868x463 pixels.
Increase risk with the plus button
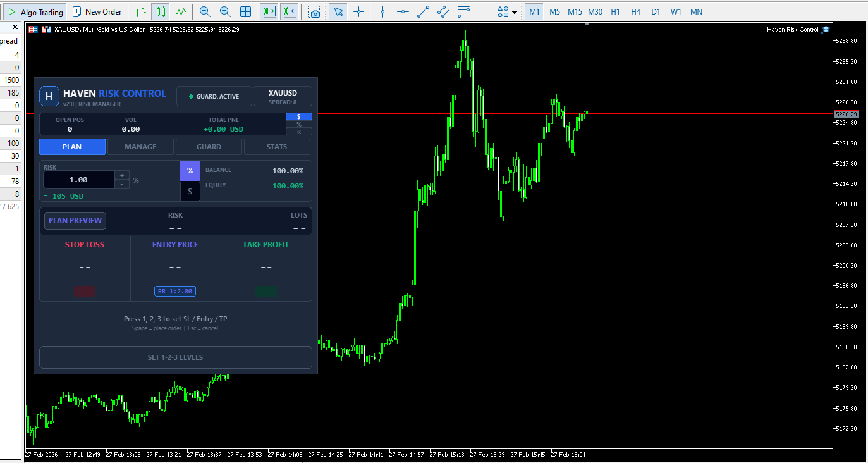point(122,175)
